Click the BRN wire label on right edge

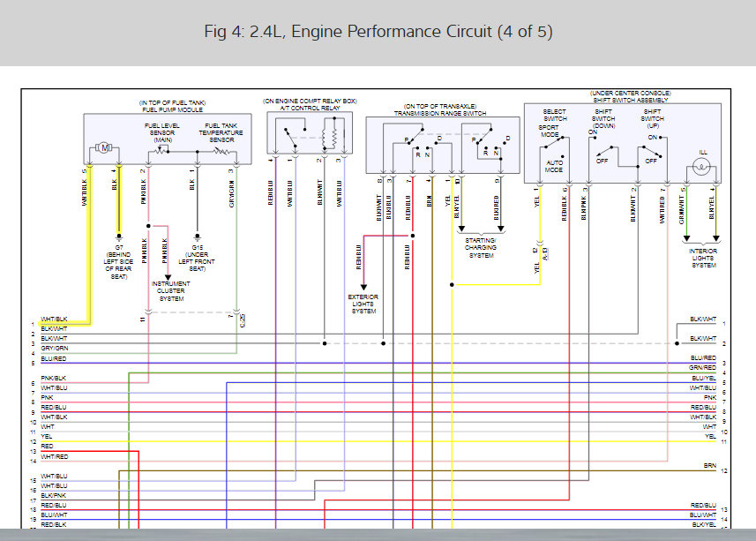click(x=710, y=466)
